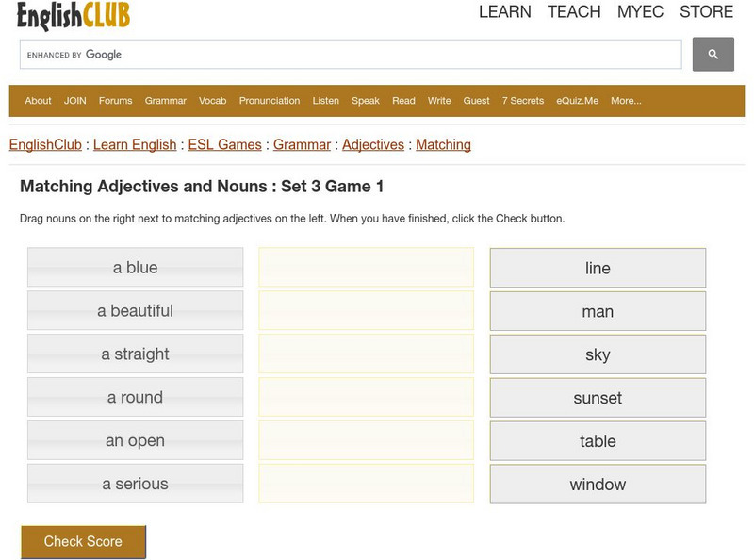Viewport: 754px width, 560px height.
Task: Select Pronunciation in the navigation bar
Action: (x=270, y=101)
